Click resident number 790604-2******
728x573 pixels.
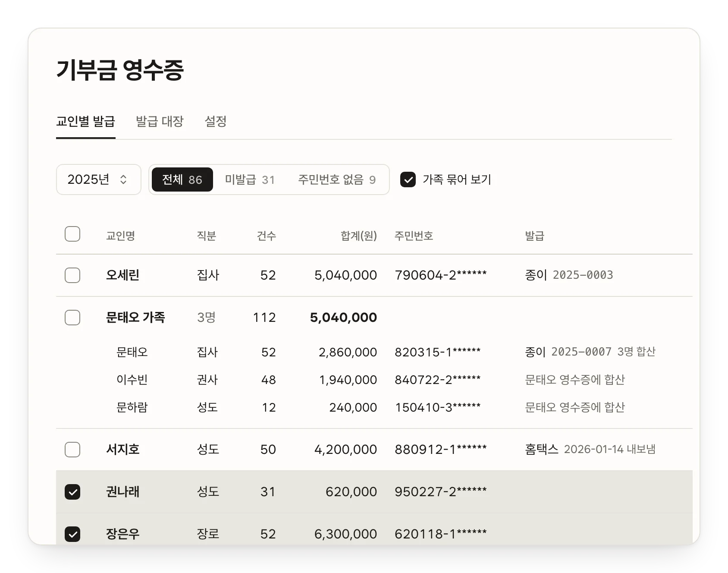coord(440,275)
